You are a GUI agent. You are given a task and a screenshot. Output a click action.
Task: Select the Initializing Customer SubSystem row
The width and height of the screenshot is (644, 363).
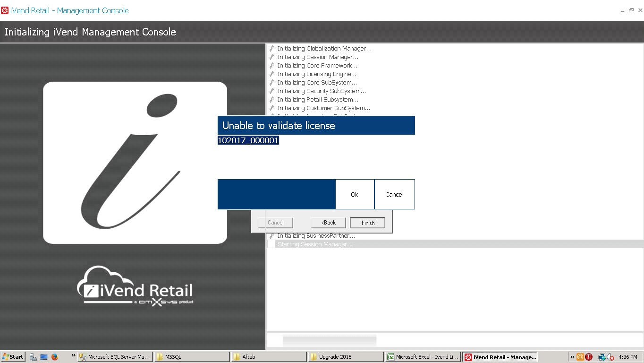coord(455,108)
